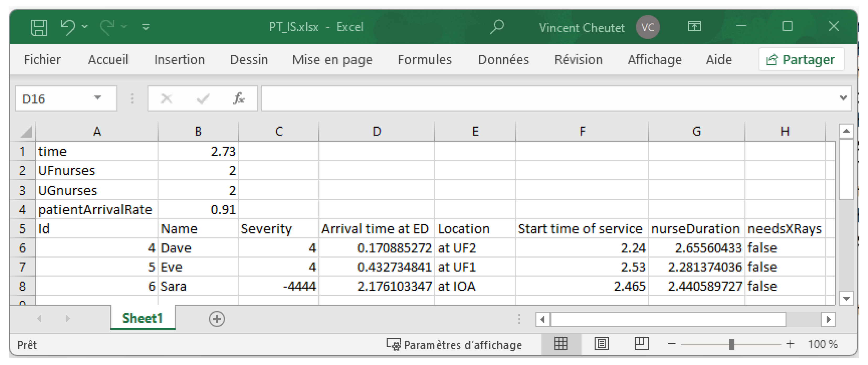Open the Customize Quick Access Toolbar dropdown
Screen dimensions: 868x365
click(x=146, y=27)
